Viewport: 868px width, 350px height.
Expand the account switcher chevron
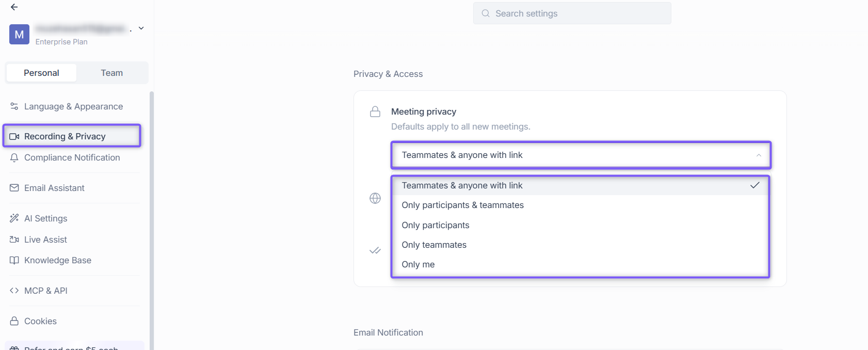tap(141, 28)
